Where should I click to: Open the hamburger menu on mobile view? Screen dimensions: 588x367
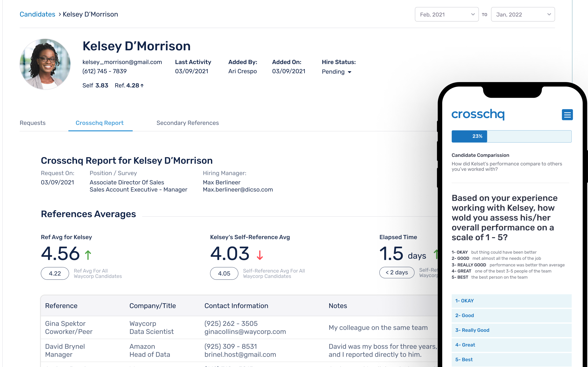coord(567,115)
